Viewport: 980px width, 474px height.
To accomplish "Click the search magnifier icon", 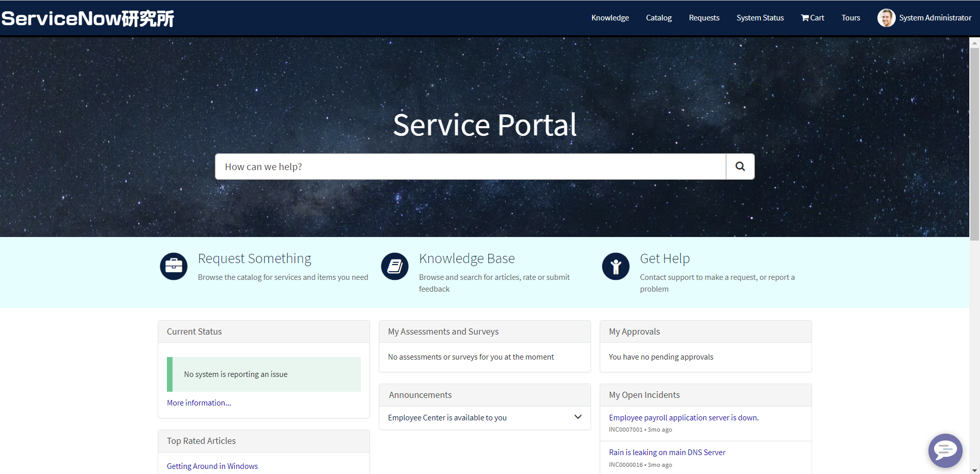I will coord(740,166).
